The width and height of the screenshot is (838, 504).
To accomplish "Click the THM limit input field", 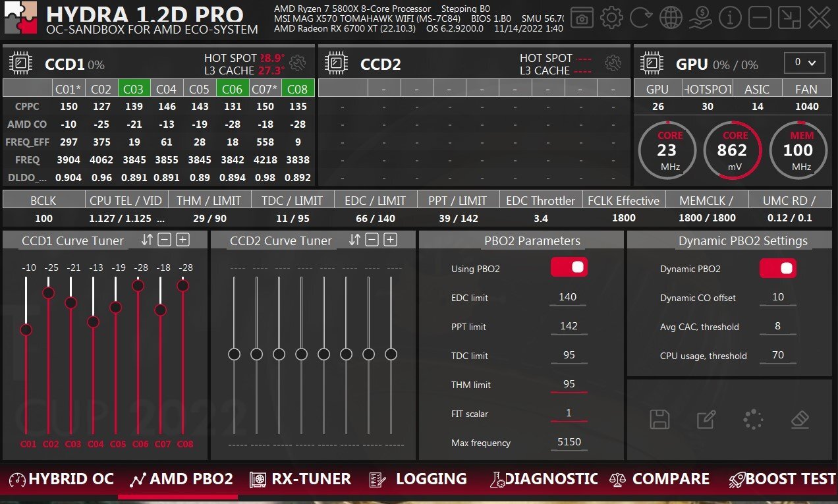I will pos(569,385).
